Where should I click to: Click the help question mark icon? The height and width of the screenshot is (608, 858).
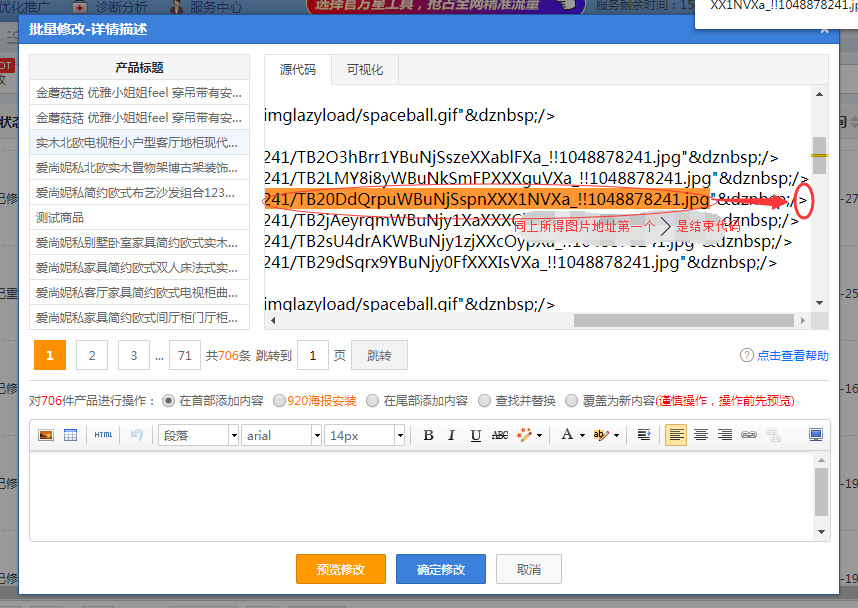coord(746,355)
